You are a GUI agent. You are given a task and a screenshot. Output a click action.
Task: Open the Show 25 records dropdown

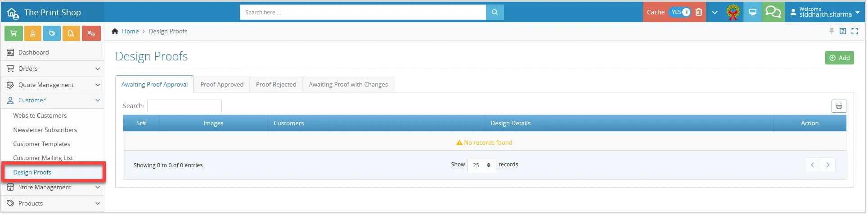pos(481,165)
